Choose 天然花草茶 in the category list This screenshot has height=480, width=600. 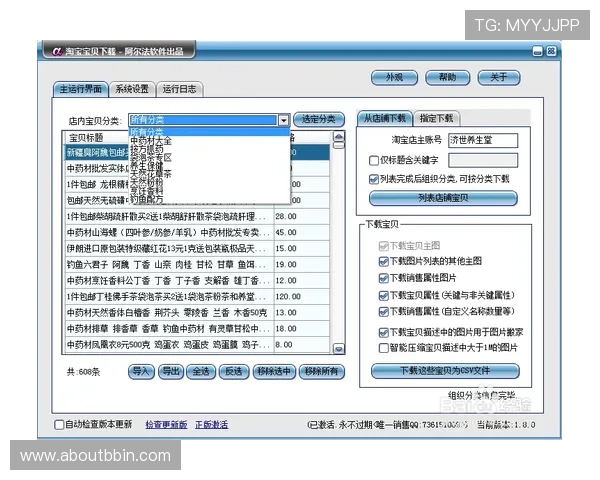tap(209, 174)
